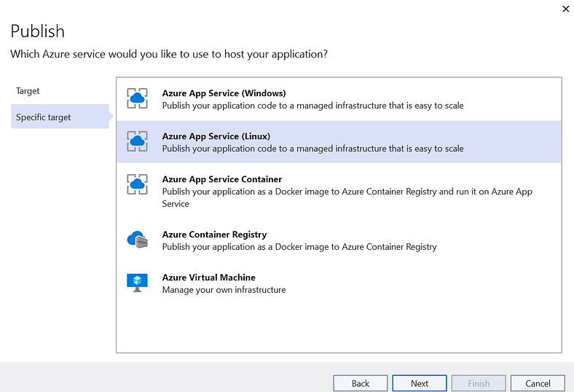Click the Azure Virtual Machine monitor icon
The image size is (574, 392).
click(x=137, y=283)
